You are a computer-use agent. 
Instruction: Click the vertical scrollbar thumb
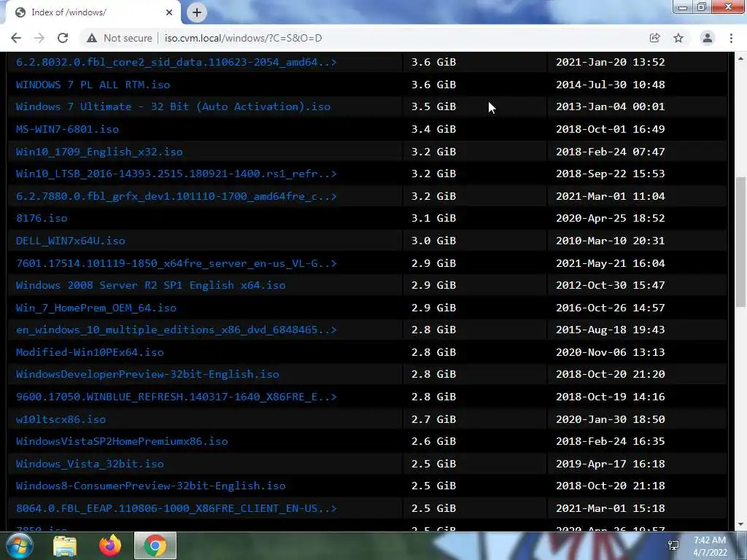(x=740, y=242)
